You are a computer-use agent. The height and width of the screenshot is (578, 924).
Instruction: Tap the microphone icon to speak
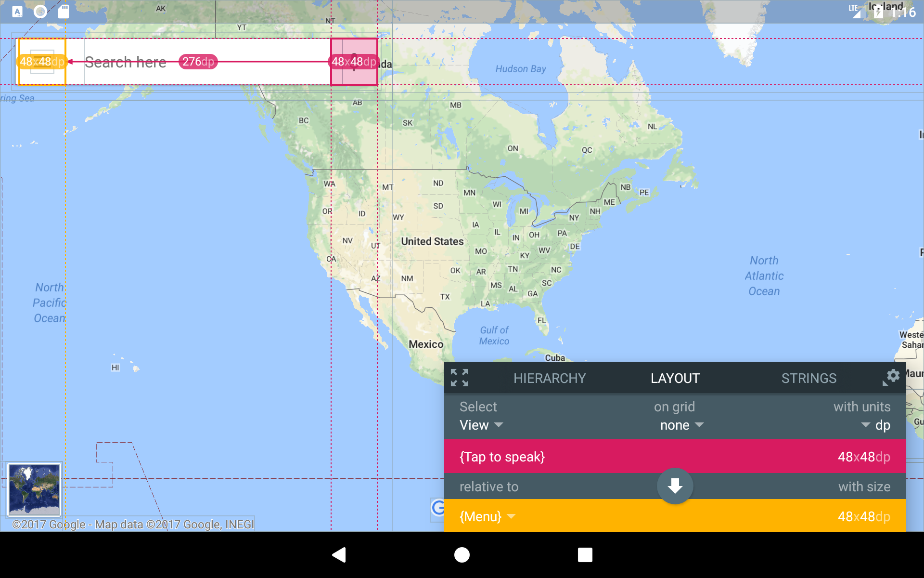tap(354, 62)
